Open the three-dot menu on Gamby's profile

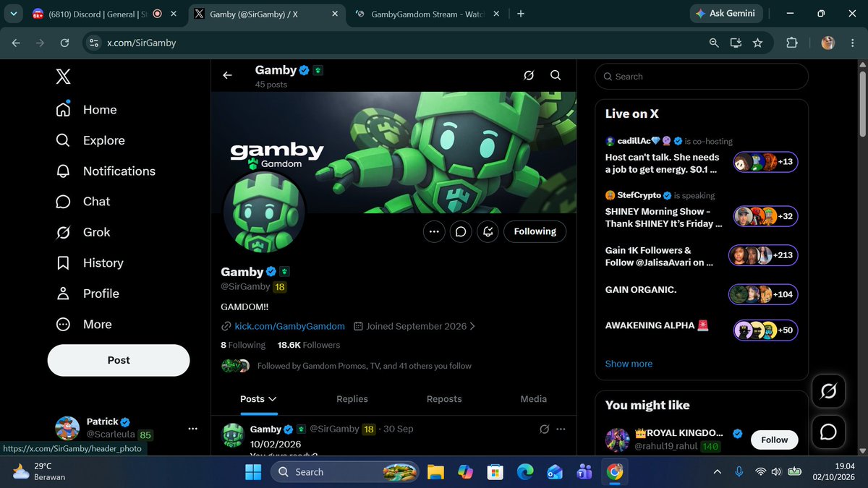click(434, 231)
